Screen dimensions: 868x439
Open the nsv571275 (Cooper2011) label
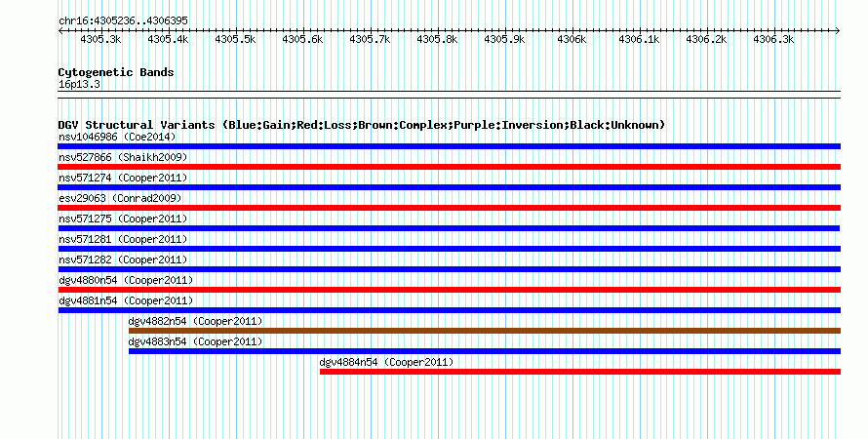point(123,219)
